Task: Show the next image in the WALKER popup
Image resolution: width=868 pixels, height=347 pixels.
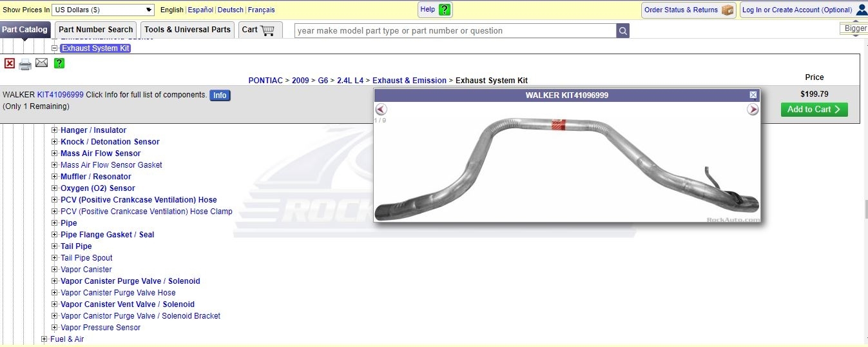Action: (753, 110)
